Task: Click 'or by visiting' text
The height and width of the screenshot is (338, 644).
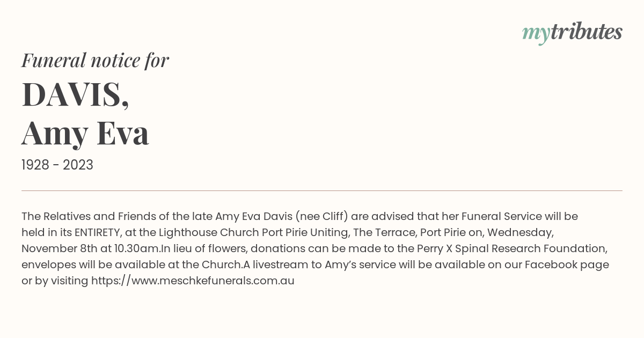Action: pos(55,281)
